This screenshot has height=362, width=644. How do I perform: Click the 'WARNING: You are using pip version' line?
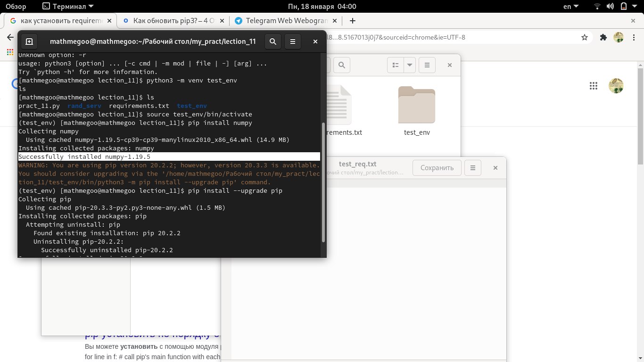pyautogui.click(x=169, y=165)
